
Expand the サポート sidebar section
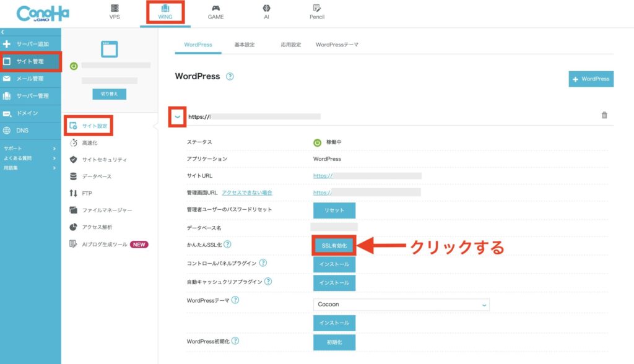(x=30, y=149)
